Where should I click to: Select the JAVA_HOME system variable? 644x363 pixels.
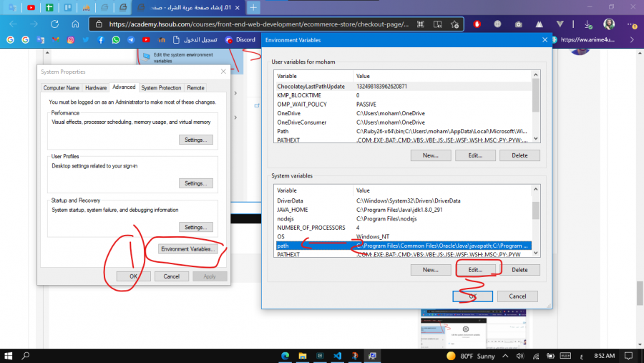pos(292,210)
